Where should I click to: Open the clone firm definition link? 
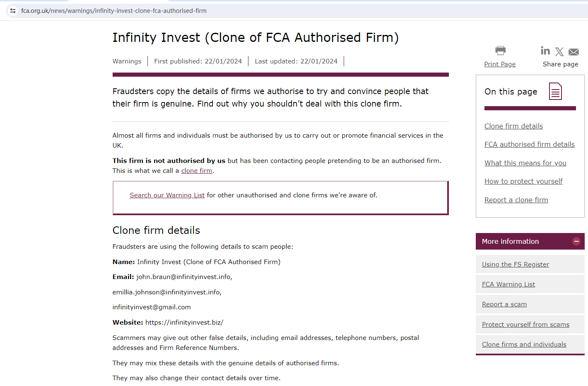tap(197, 171)
